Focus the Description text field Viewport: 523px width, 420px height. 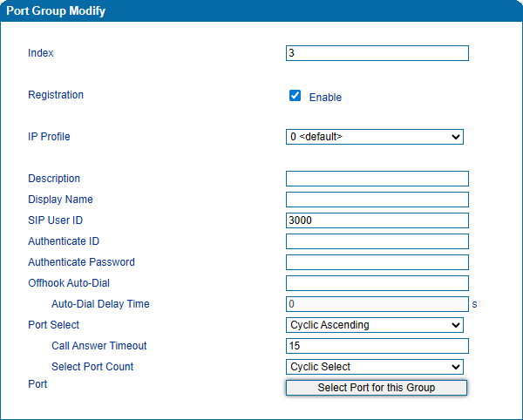377,179
